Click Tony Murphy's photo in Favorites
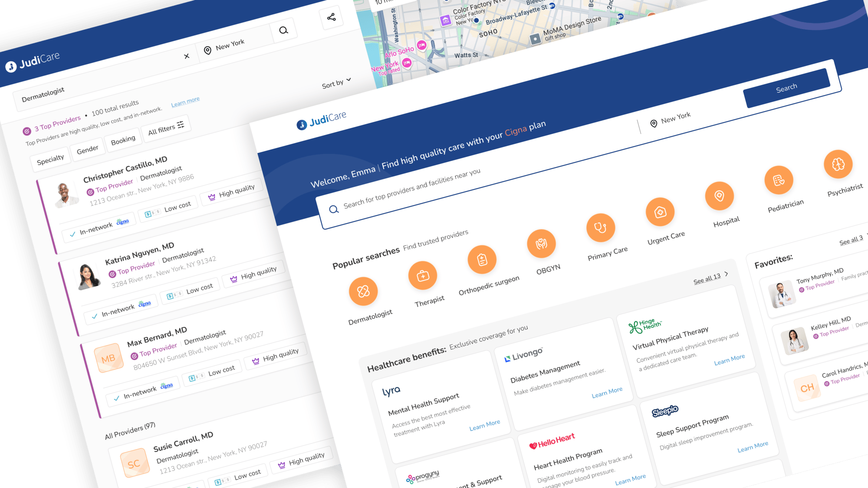 [x=781, y=295]
